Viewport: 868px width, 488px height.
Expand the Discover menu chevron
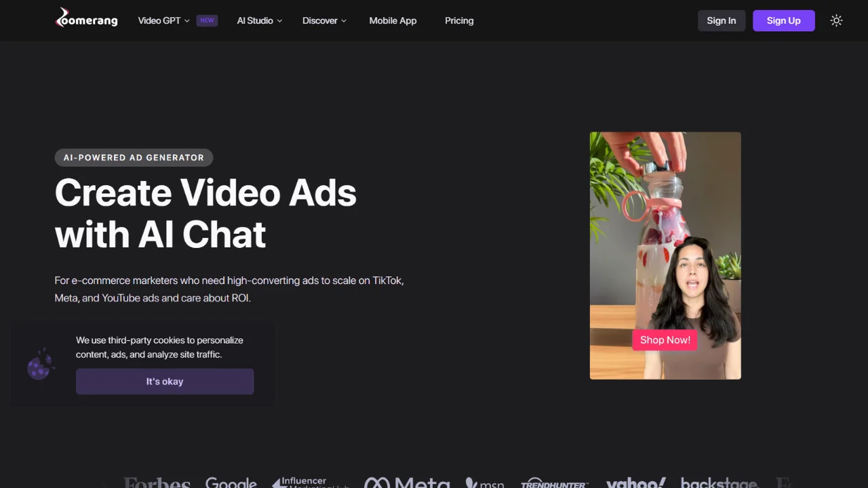[344, 21]
